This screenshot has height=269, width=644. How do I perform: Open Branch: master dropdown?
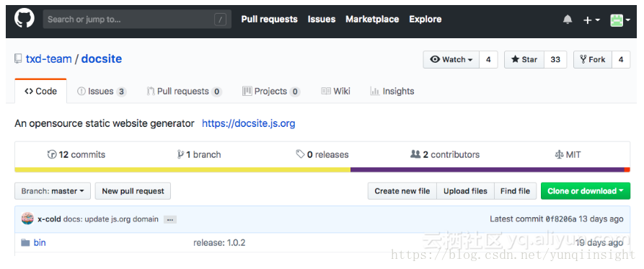(x=53, y=191)
